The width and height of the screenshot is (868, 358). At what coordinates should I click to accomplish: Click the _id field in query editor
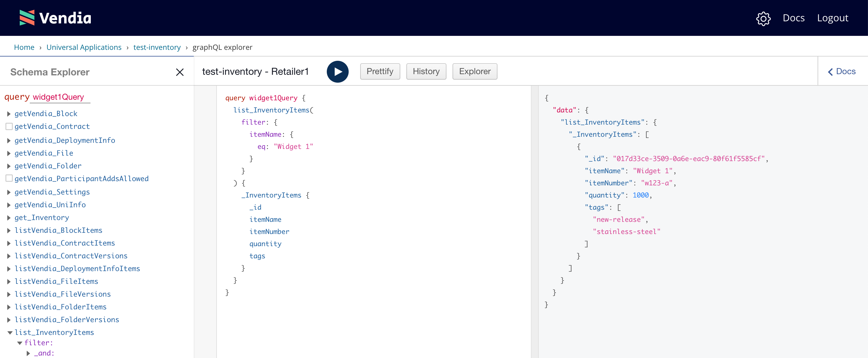pos(255,207)
